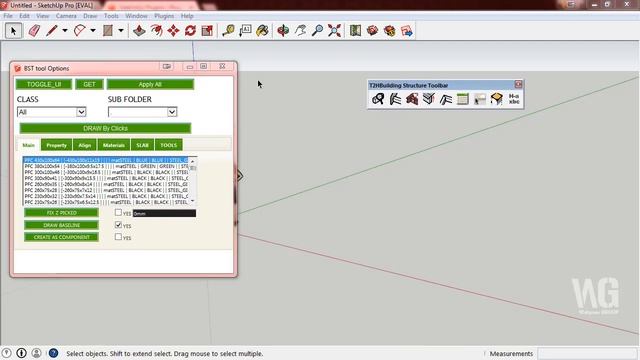Choose the Offset tool
The height and width of the screenshot is (360, 640).
coord(156,31)
